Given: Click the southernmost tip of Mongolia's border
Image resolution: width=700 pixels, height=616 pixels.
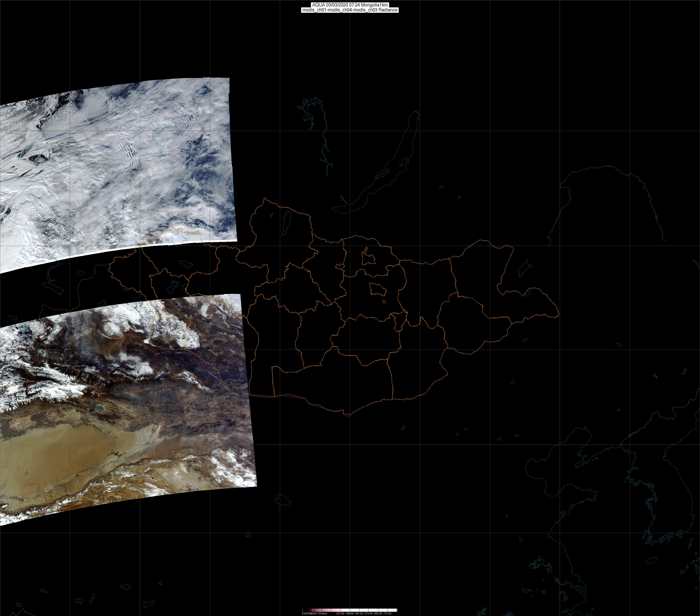Looking at the screenshot, I should pos(349,415).
